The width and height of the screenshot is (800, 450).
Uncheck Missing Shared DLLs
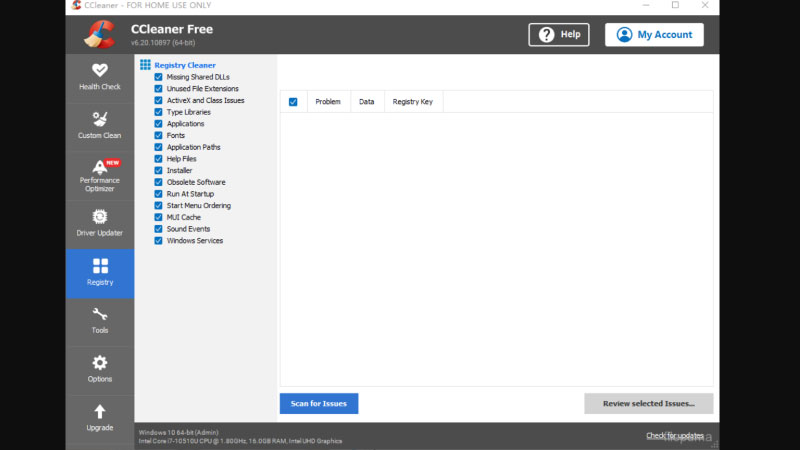point(158,77)
